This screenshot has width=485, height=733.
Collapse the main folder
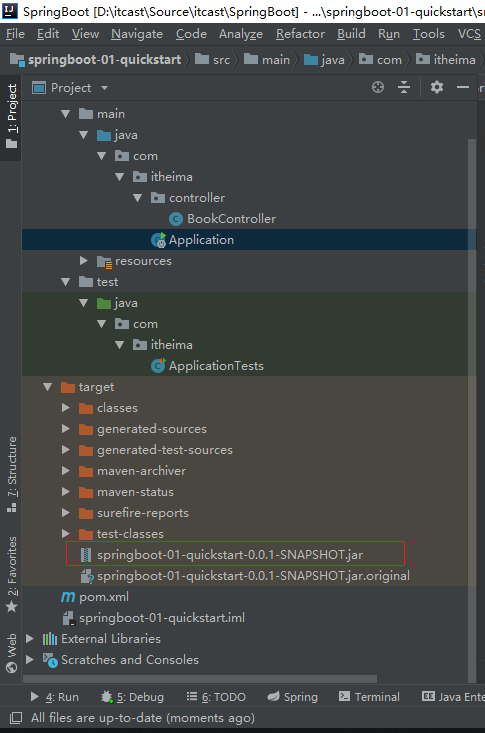pos(65,114)
